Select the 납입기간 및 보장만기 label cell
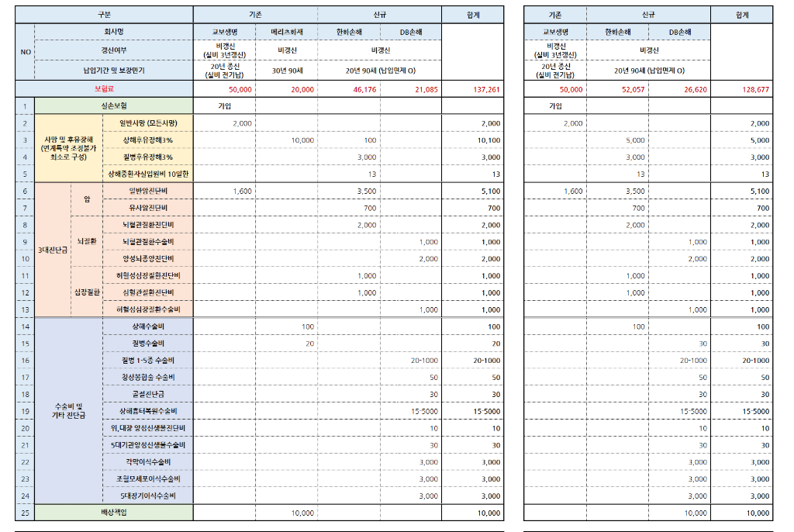Image resolution: width=794 pixels, height=532 pixels. tap(114, 70)
